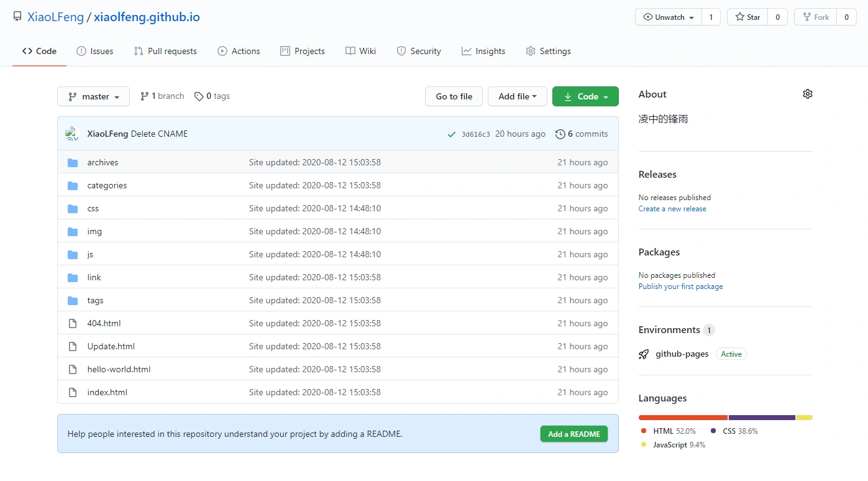Open the xiaolfeng.github.io repository link

[147, 17]
